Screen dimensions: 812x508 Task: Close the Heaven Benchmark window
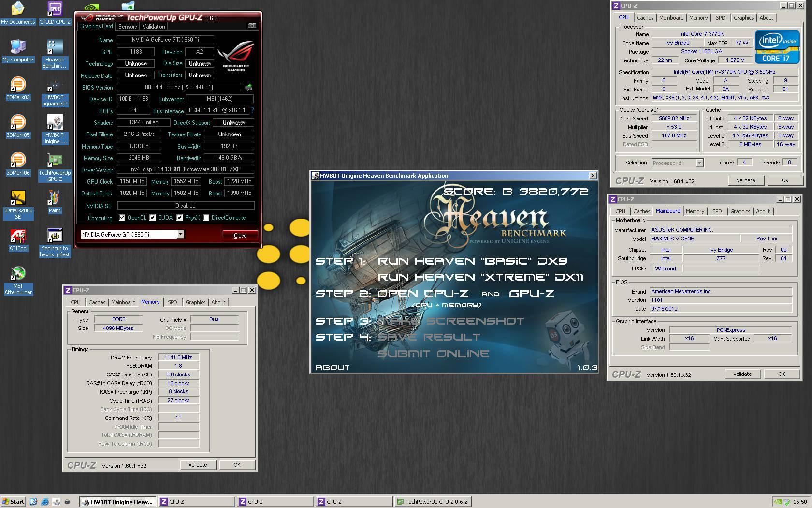(593, 176)
